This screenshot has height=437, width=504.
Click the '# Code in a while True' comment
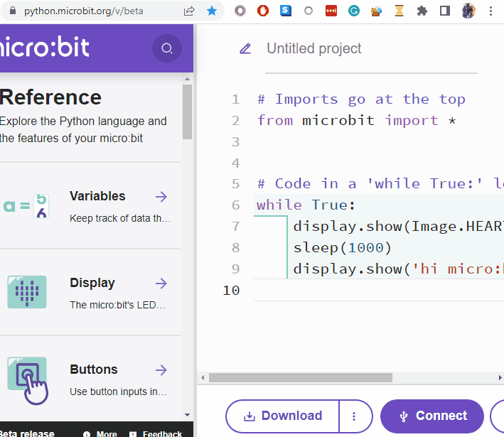tap(380, 184)
